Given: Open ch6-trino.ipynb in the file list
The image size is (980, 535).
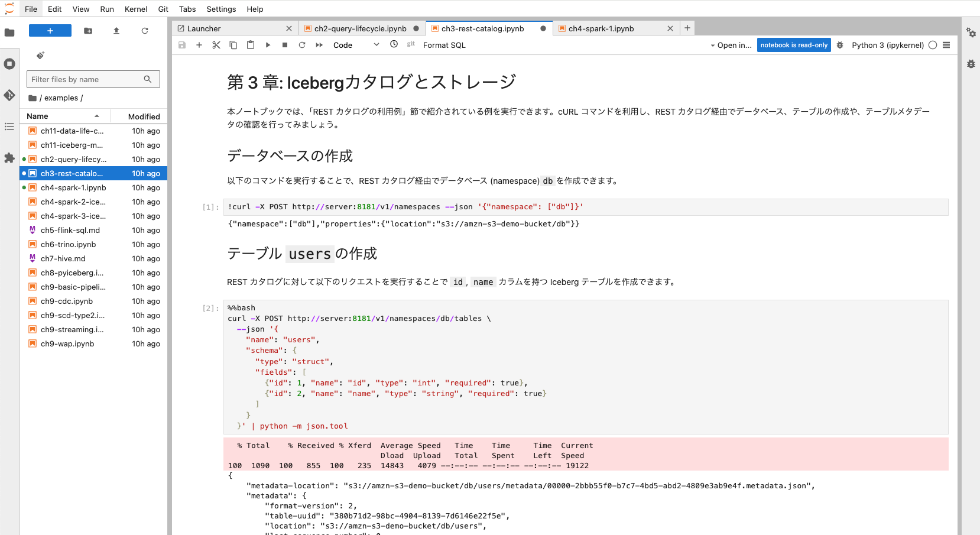Looking at the screenshot, I should point(68,244).
